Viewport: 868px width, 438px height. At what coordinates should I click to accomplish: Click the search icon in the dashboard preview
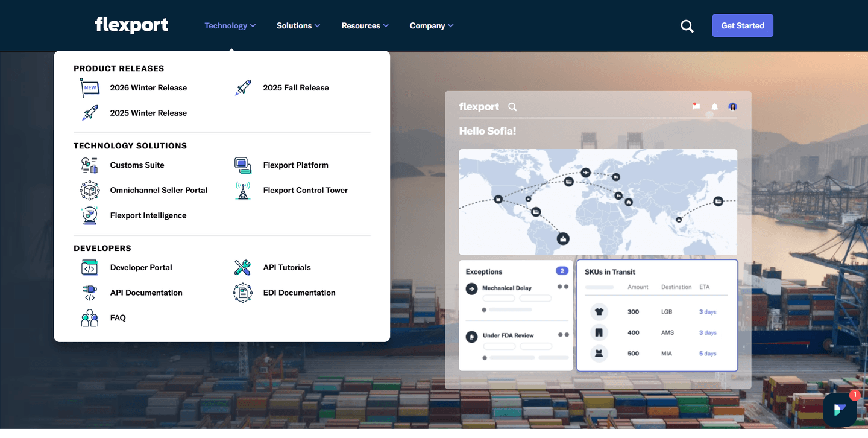pyautogui.click(x=512, y=107)
